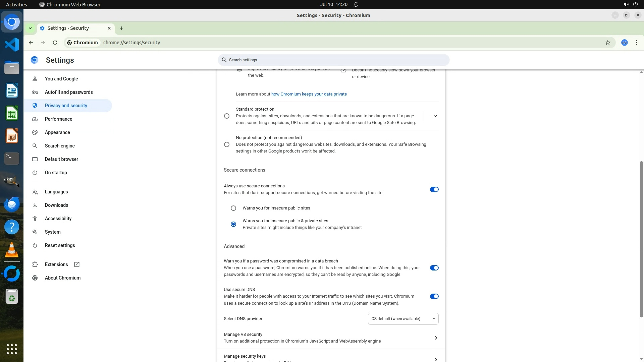Open the tab search dropdown arrow
This screenshot has width=644, height=362.
point(30,28)
